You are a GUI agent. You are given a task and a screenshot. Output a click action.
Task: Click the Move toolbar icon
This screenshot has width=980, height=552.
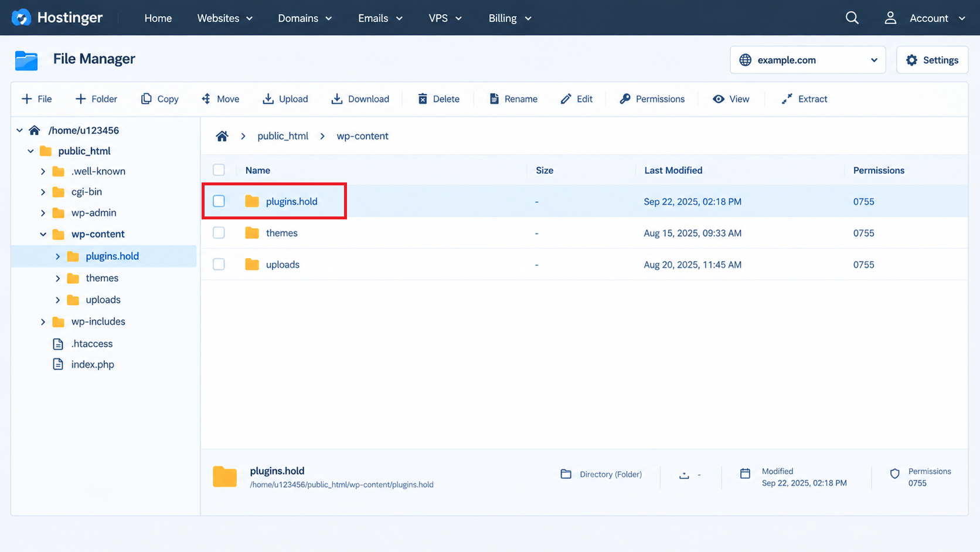point(220,99)
